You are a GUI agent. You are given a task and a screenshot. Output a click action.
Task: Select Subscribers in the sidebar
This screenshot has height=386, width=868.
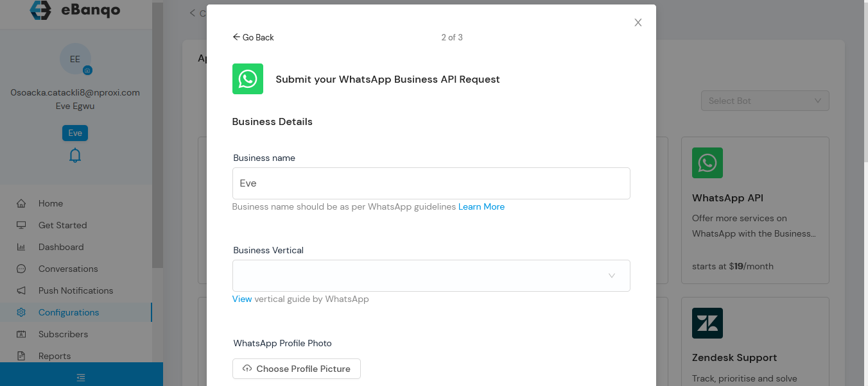tap(63, 334)
